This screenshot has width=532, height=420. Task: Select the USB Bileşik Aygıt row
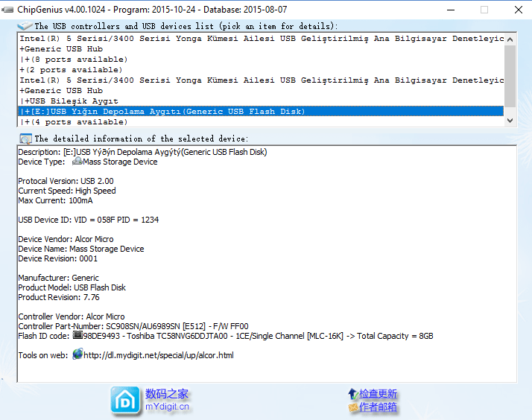[x=261, y=101]
